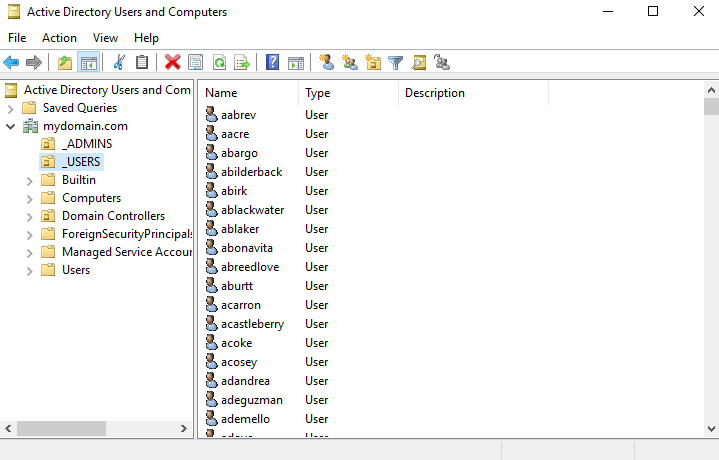The height and width of the screenshot is (460, 719).
Task: Click the _ADMINS OU folder icon
Action: pos(48,144)
